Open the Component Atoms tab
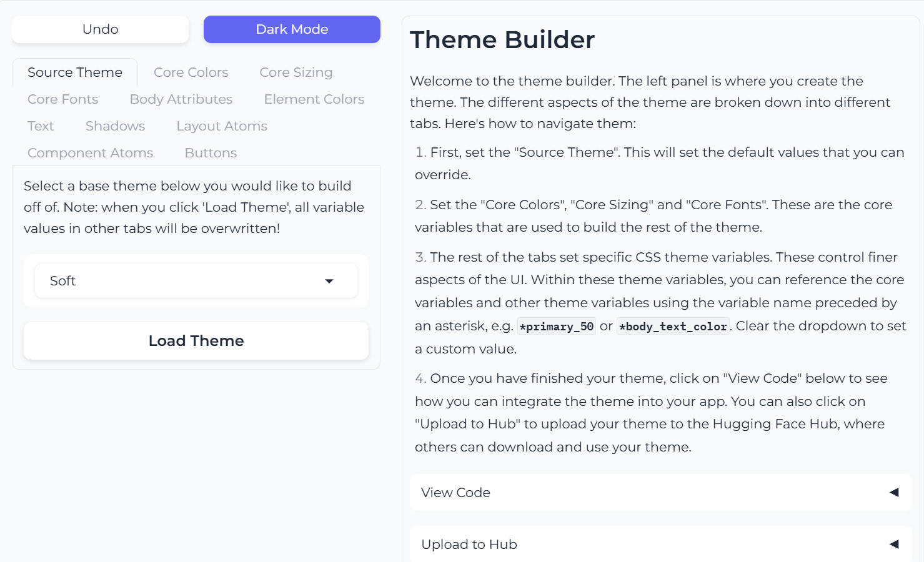Image resolution: width=924 pixels, height=562 pixels. [90, 153]
